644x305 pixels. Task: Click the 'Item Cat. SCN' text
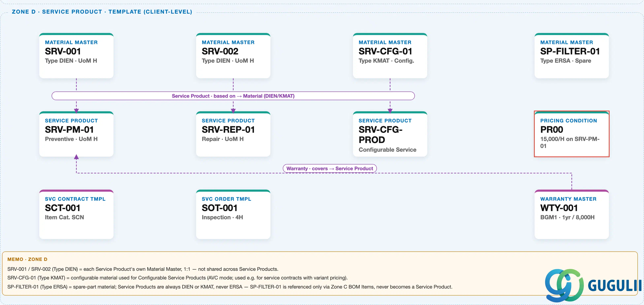[x=64, y=217]
